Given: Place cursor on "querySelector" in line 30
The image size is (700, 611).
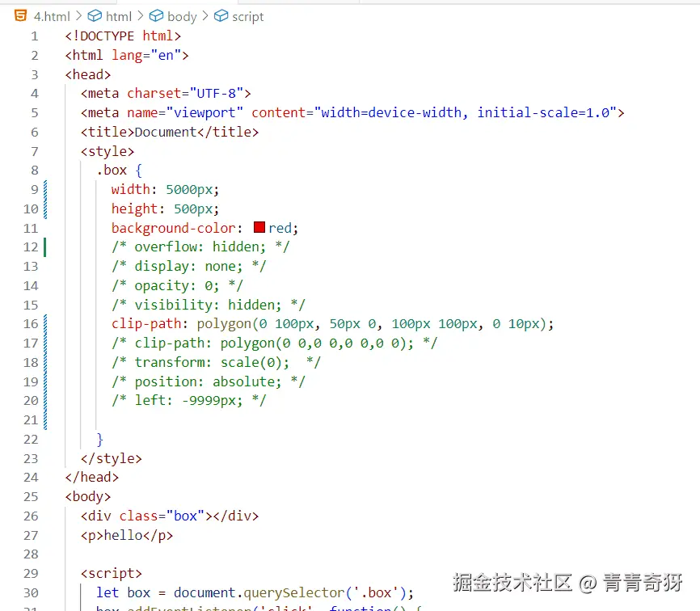Looking at the screenshot, I should [278, 592].
